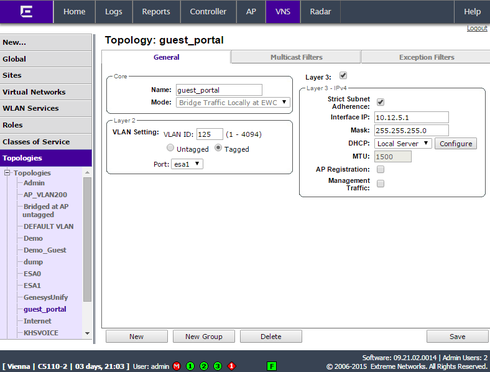Switch to the Multicast Filters tab

296,57
